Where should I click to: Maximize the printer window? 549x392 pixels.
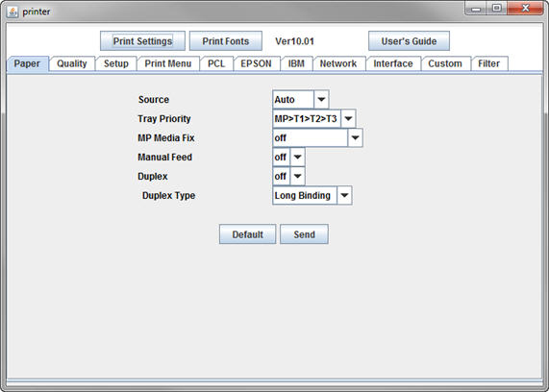point(496,9)
